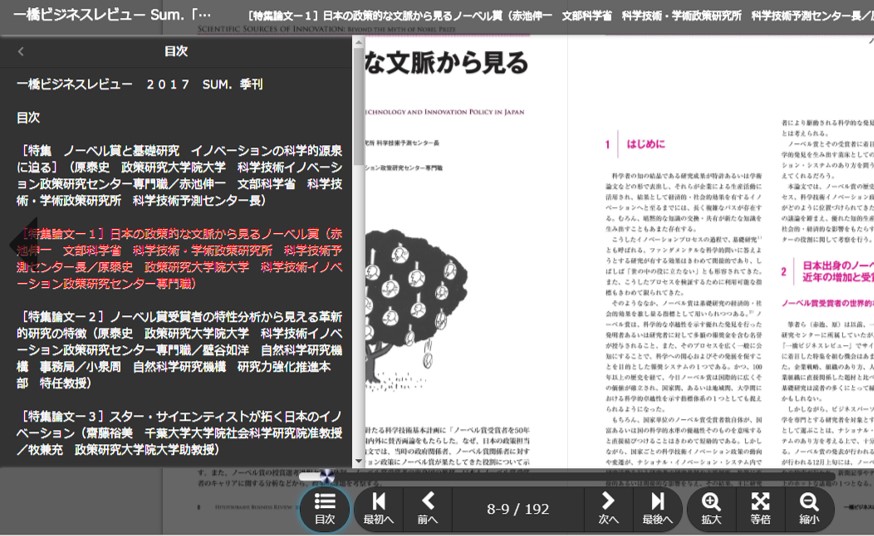The image size is (874, 536).
Task: Click the ノーベル賞受賞者の世界的 subheading
Action: point(827,303)
